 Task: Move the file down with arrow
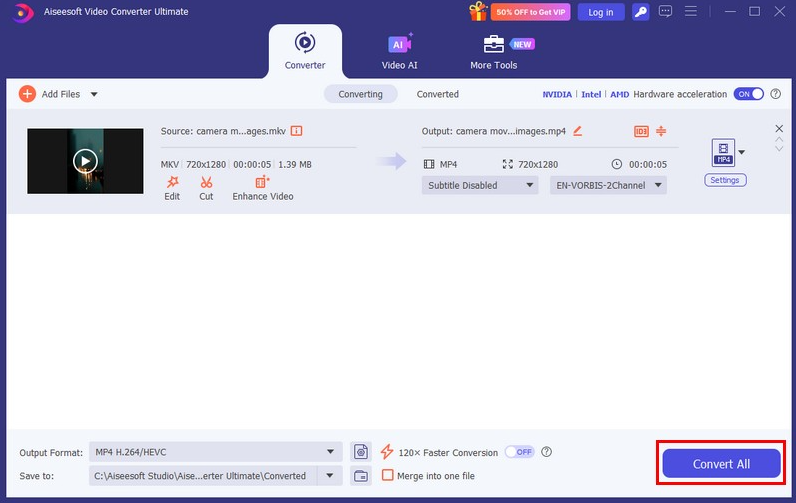779,149
